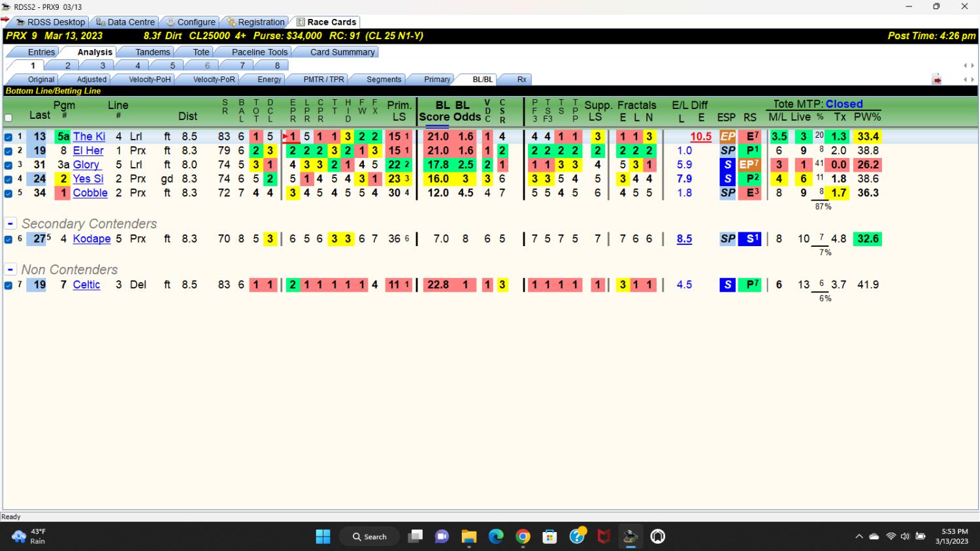Open horse link Yes Si
The image size is (980, 551).
88,178
